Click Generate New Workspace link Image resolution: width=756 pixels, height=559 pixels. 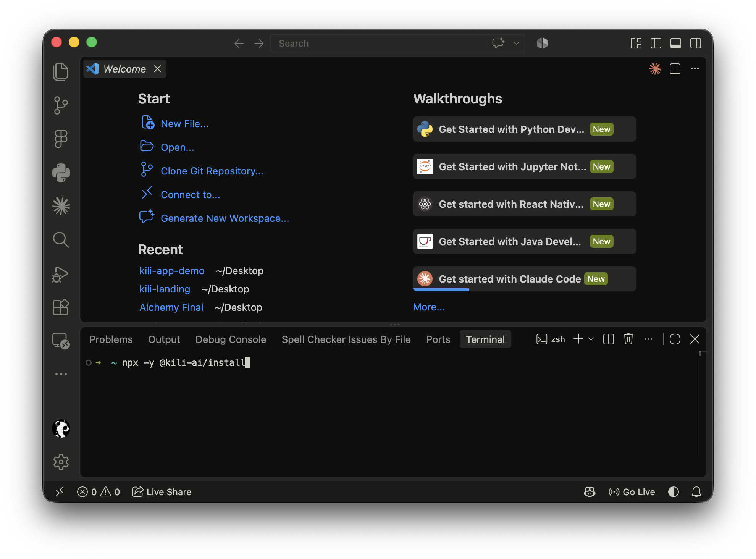pos(225,218)
